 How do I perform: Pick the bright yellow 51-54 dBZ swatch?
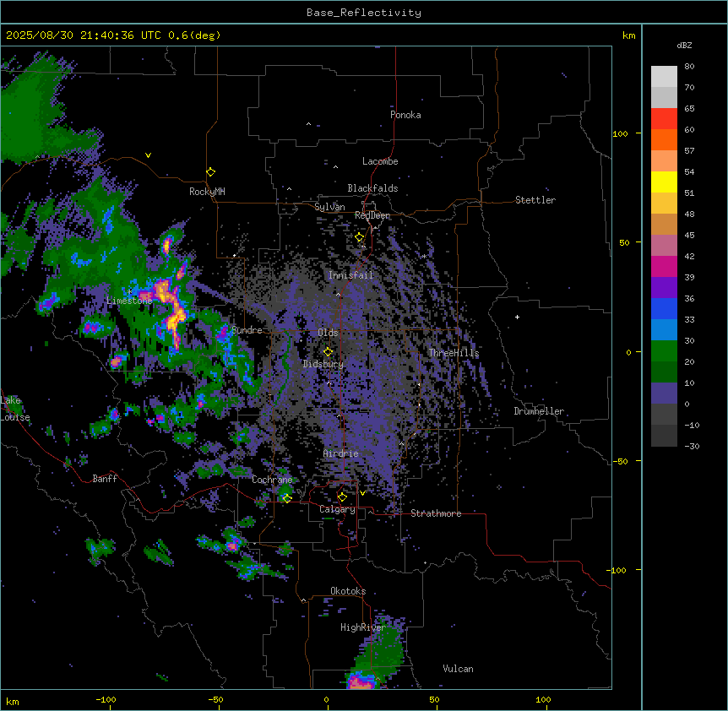[x=664, y=182]
